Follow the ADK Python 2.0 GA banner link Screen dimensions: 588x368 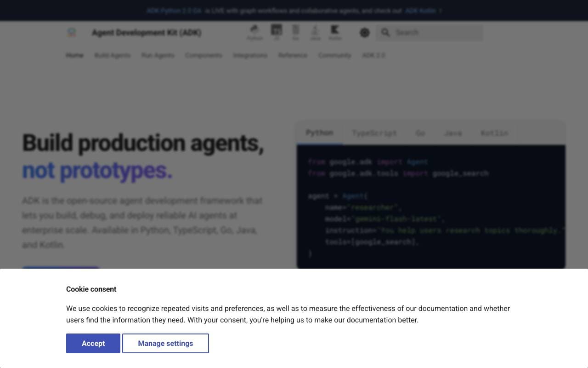click(174, 11)
